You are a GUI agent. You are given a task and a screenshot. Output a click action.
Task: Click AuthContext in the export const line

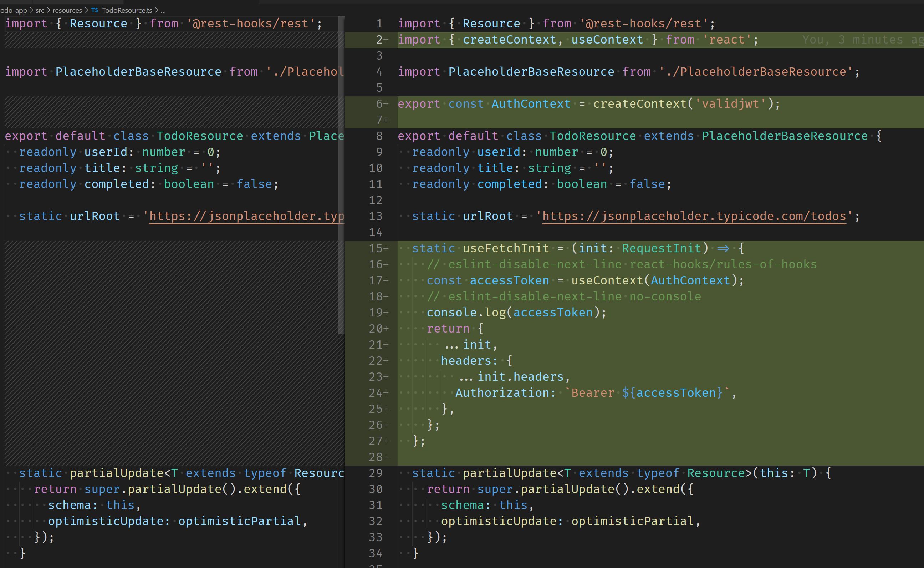(531, 104)
